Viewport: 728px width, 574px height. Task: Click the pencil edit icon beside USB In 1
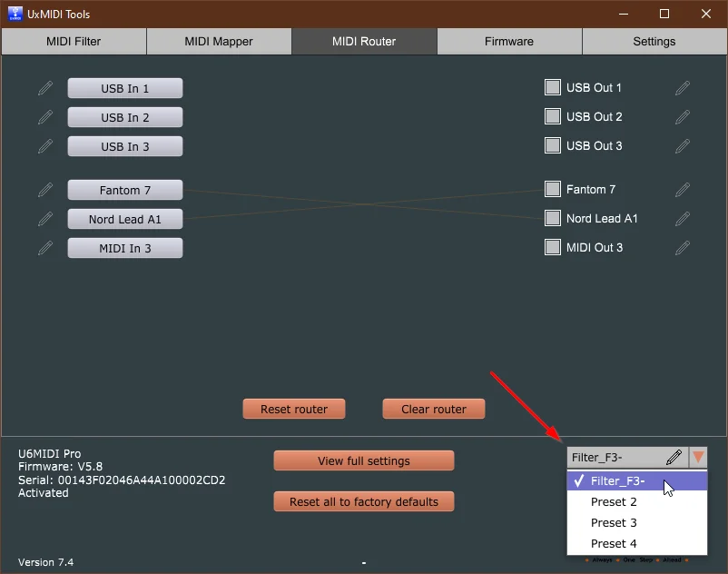(45, 87)
